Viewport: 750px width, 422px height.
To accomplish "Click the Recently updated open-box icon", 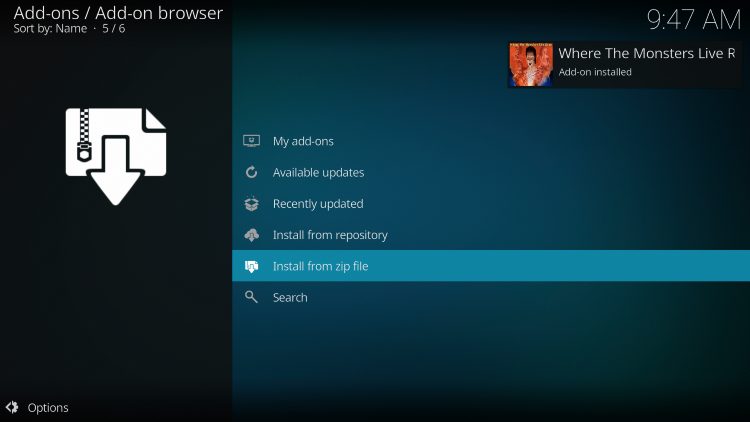I will coord(252,204).
